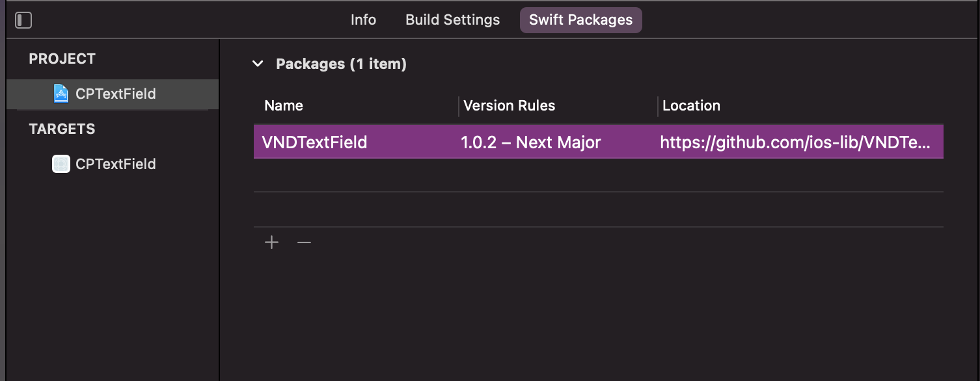
Task: Toggle the navigator sidebar icon
Action: [23, 20]
